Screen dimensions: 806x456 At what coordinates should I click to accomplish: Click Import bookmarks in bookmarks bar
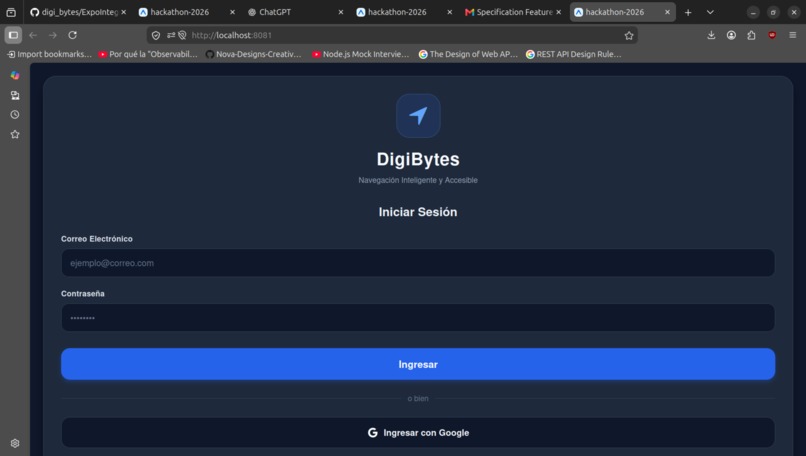pos(49,54)
